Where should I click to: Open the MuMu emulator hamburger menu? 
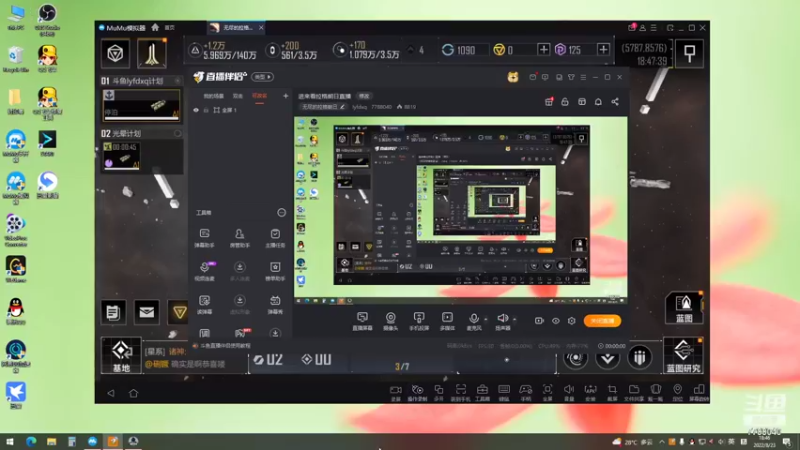pos(654,28)
